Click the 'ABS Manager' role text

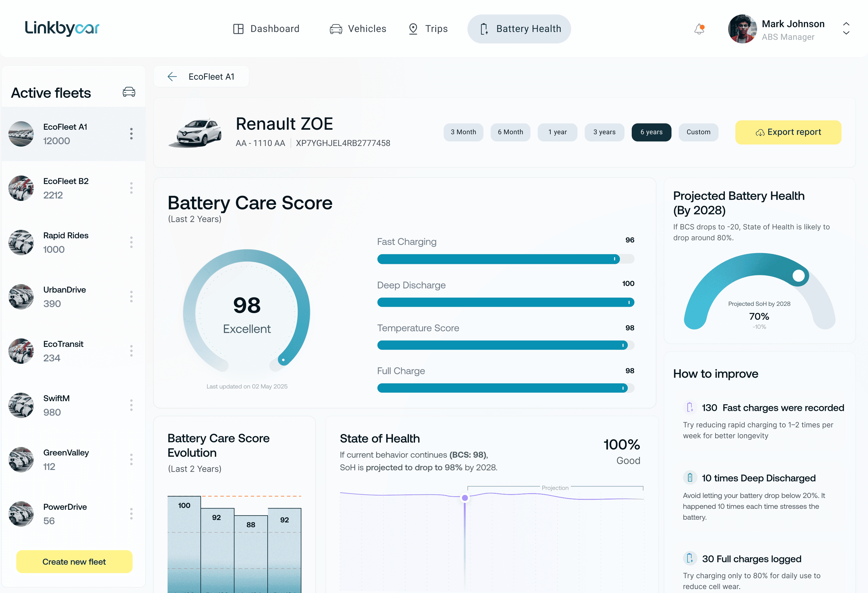pyautogui.click(x=788, y=37)
